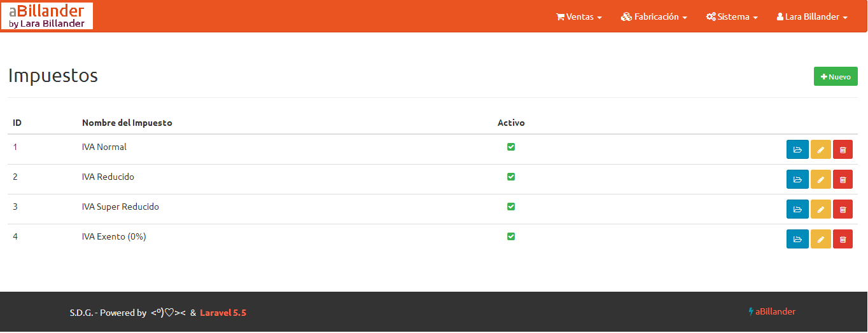Viewport: 868px width, 333px height.
Task: Click the trash icon for IVA Exento (0%)
Action: (x=843, y=240)
